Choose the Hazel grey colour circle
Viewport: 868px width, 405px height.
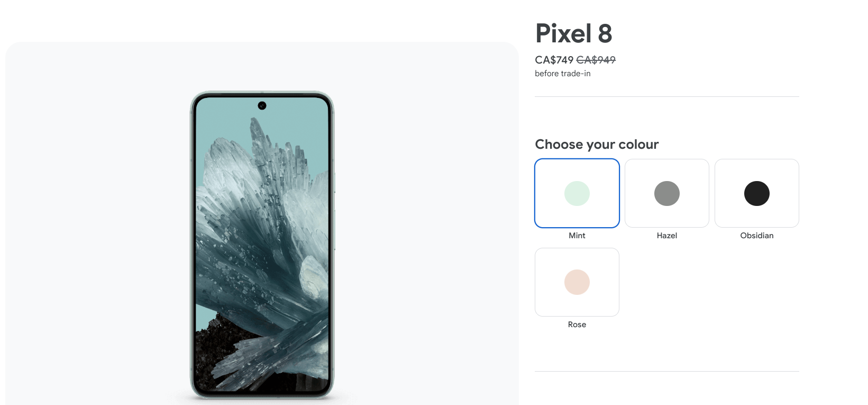click(667, 193)
